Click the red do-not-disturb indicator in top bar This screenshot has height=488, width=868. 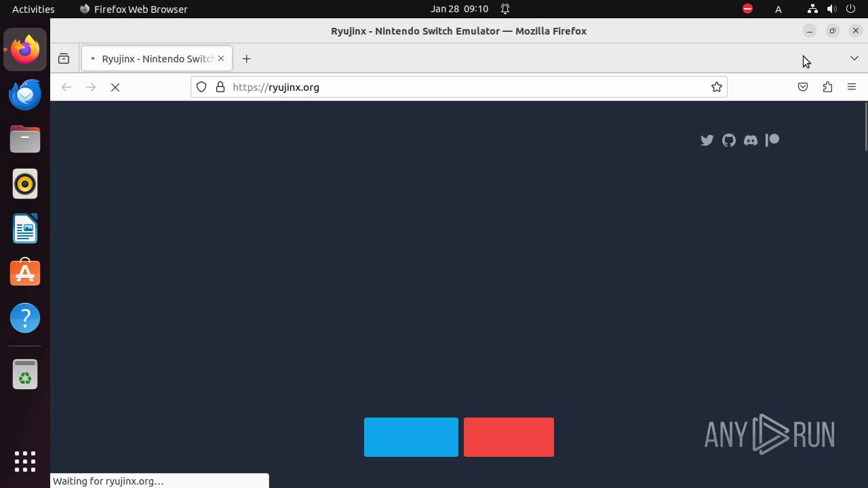click(x=747, y=9)
